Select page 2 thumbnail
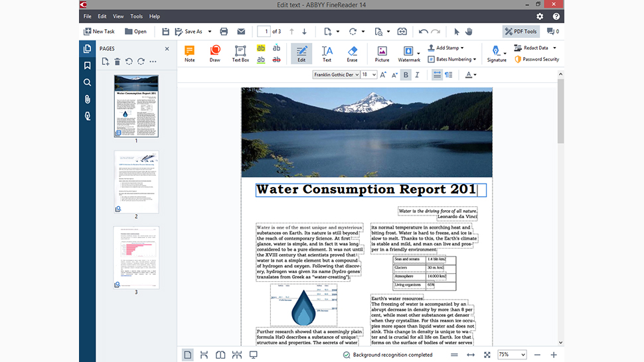 click(x=136, y=182)
